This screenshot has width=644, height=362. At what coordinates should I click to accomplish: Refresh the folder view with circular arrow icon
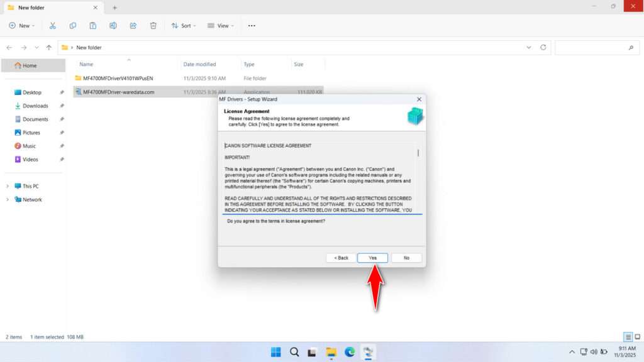point(542,47)
